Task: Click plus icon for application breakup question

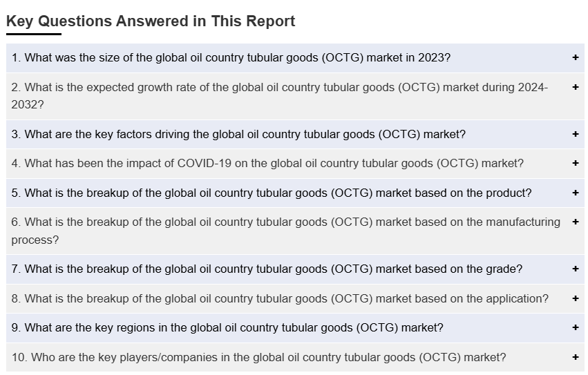Action: point(575,299)
